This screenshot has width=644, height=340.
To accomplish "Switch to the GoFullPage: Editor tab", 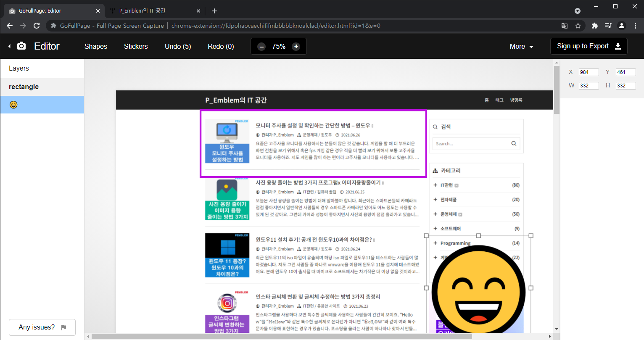I will coord(50,11).
